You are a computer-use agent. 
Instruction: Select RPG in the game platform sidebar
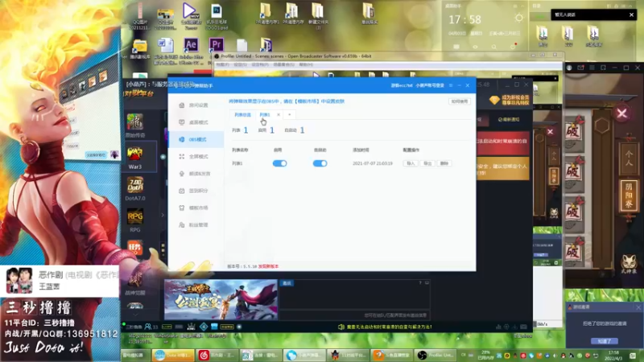point(135,220)
